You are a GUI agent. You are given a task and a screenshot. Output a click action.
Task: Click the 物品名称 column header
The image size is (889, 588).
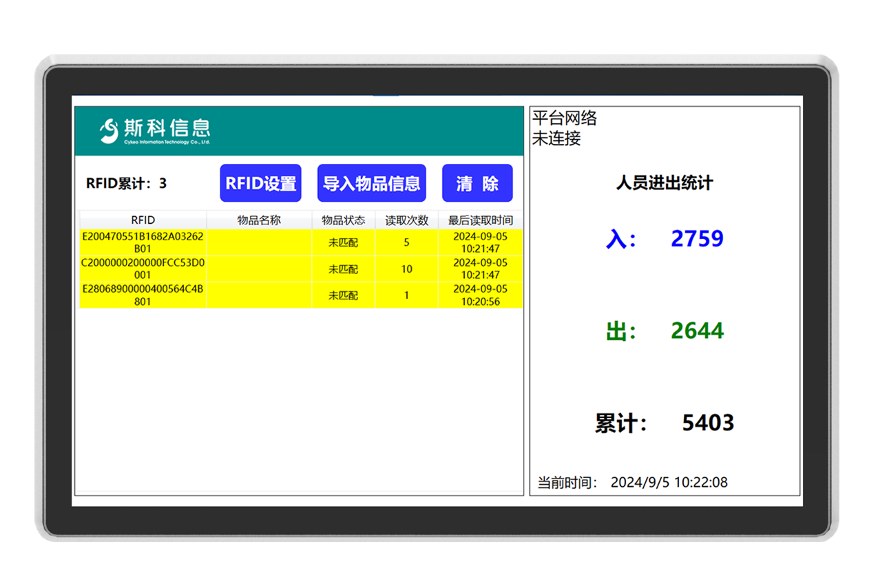tap(259, 220)
